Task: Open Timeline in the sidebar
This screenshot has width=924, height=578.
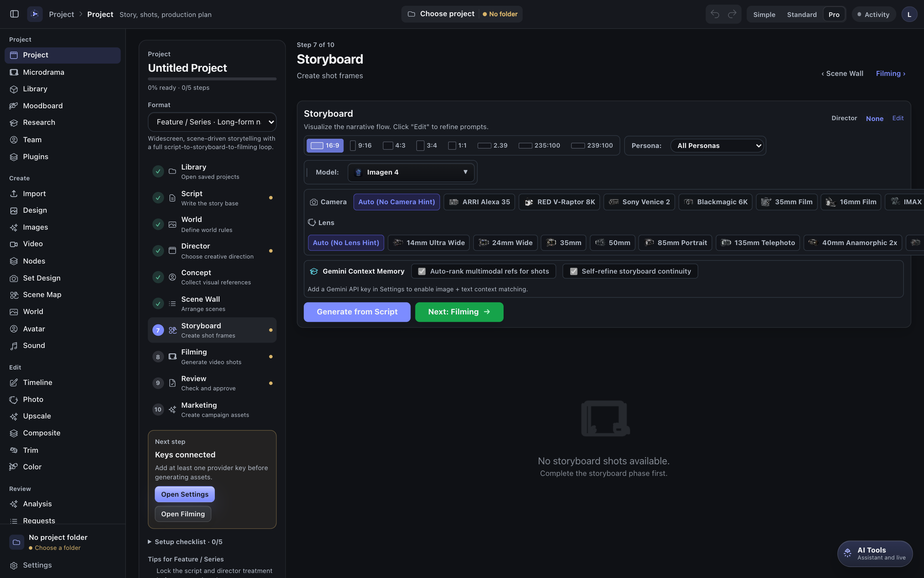Action: pos(62,382)
